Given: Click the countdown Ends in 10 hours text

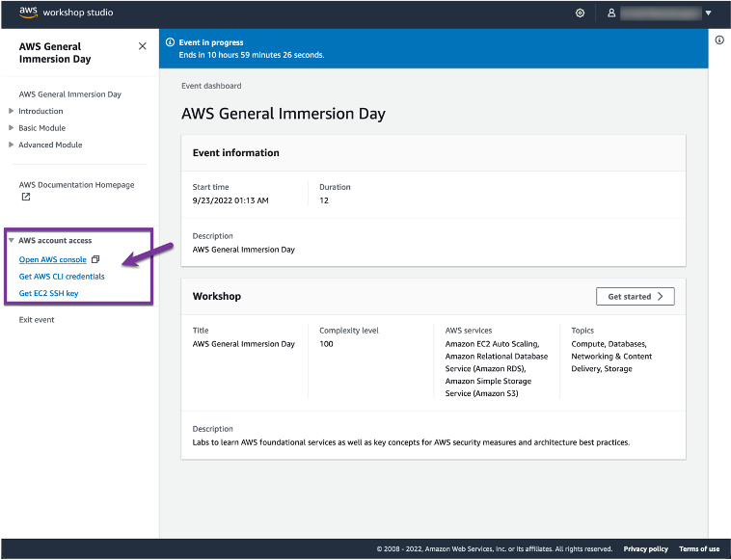Looking at the screenshot, I should [252, 55].
